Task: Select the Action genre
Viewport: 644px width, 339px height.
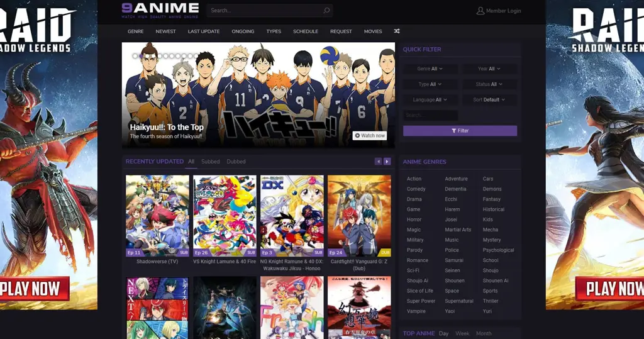Action: [x=414, y=179]
